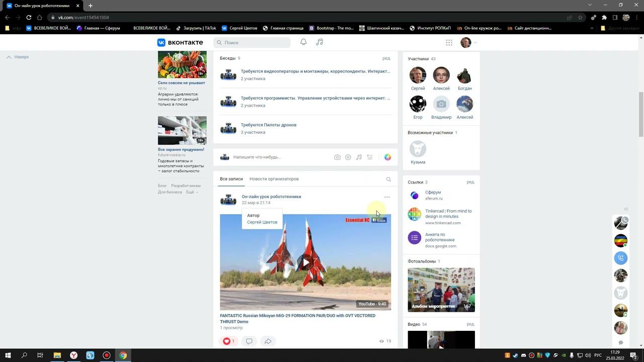Open post options three-dot menu
Image resolution: width=644 pixels, height=362 pixels.
(387, 197)
